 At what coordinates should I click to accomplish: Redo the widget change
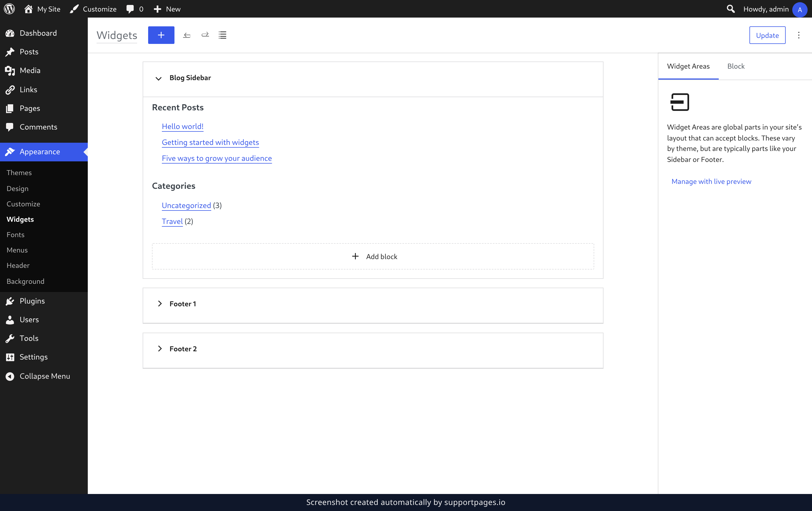pyautogui.click(x=205, y=35)
